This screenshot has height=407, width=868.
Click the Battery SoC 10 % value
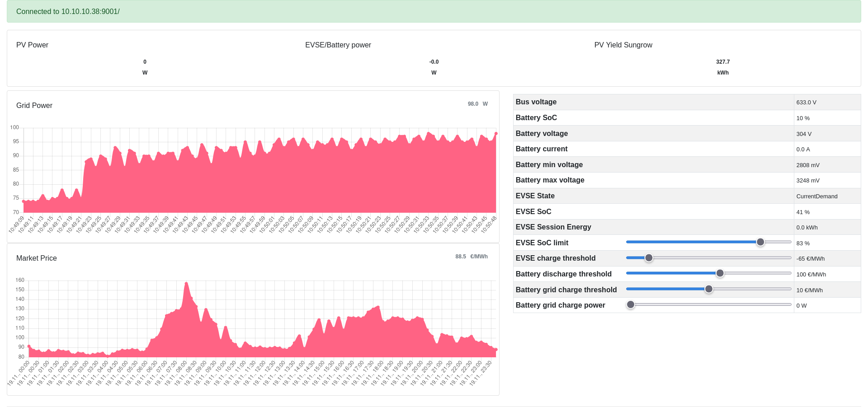coord(803,118)
